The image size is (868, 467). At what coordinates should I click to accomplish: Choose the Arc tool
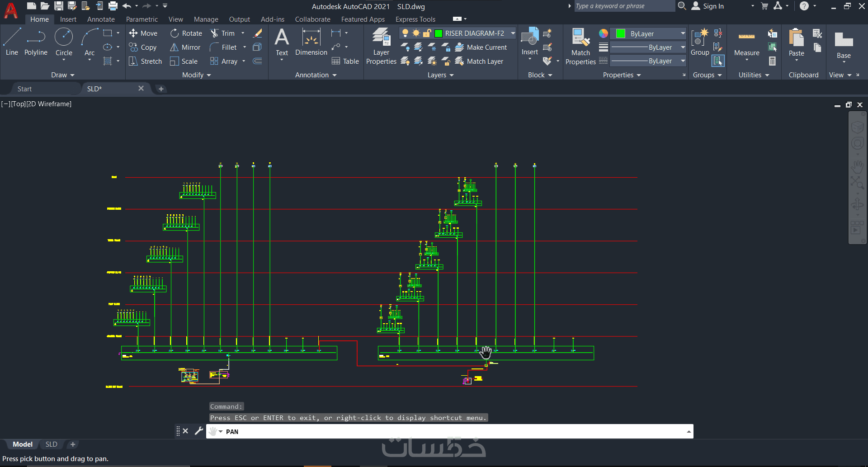click(90, 42)
